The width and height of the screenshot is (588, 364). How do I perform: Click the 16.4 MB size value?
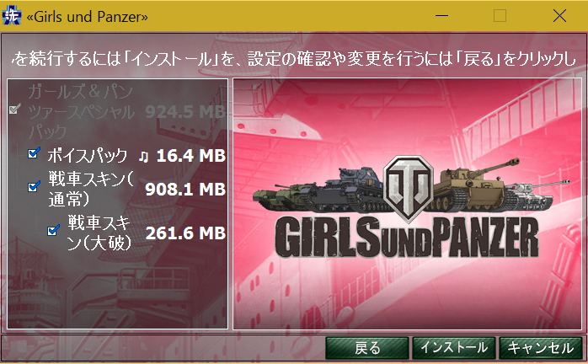click(x=191, y=156)
